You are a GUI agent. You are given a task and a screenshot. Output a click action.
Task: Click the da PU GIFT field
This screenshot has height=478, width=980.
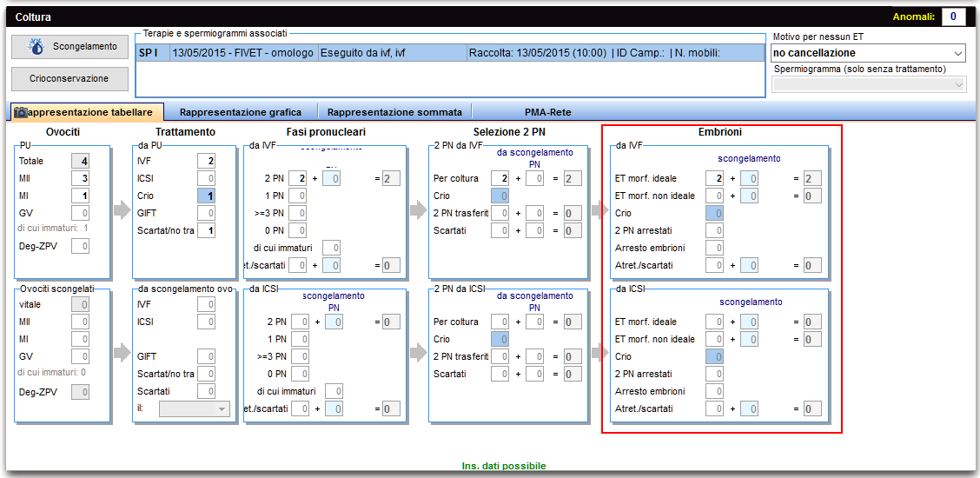pyautogui.click(x=207, y=214)
